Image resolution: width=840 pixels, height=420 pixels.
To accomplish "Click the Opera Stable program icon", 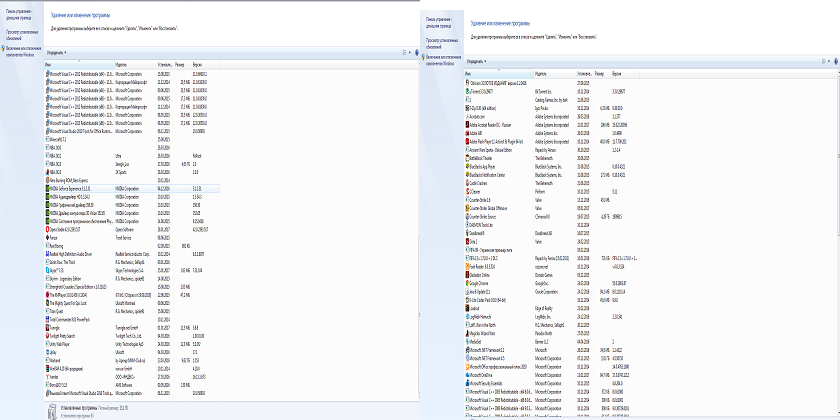I will tap(47, 230).
